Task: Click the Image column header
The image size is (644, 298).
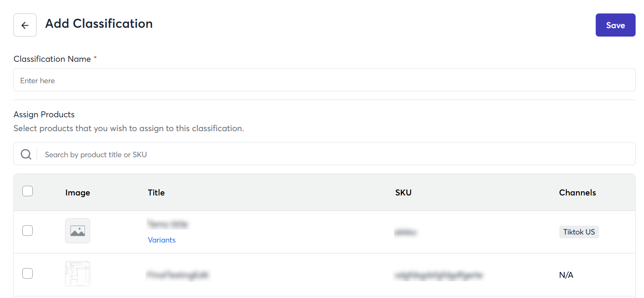Action: coord(78,193)
